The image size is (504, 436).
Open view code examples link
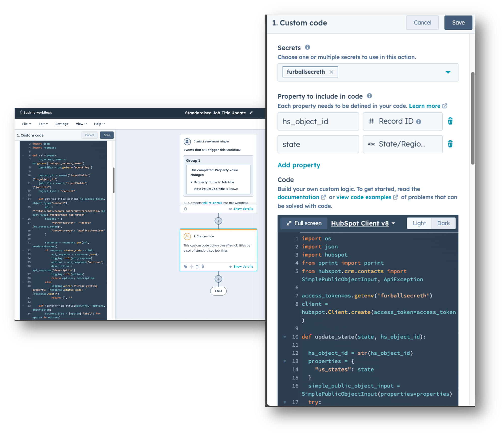[x=367, y=197]
